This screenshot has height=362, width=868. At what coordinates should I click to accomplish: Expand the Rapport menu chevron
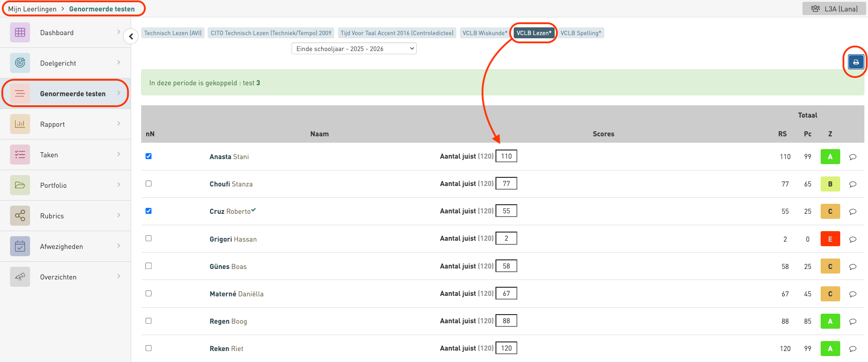pyautogui.click(x=119, y=124)
